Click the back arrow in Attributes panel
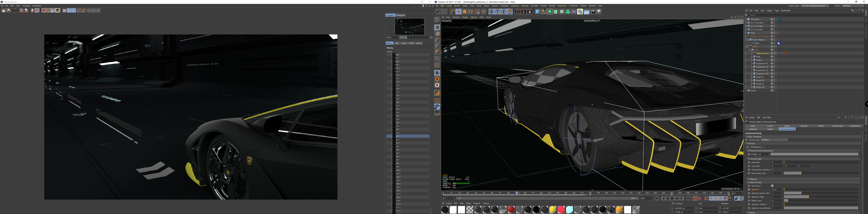Viewport: 868px width, 214px height. (839, 117)
